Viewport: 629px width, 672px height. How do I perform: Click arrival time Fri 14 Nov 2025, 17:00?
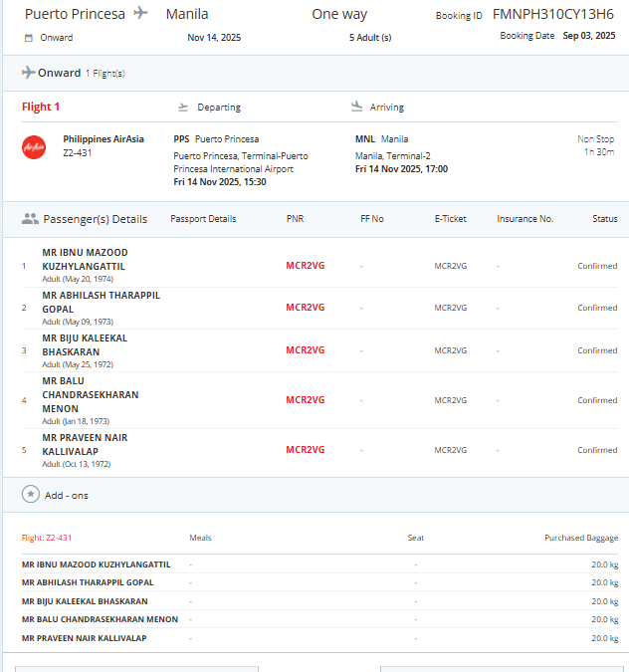tap(401, 169)
